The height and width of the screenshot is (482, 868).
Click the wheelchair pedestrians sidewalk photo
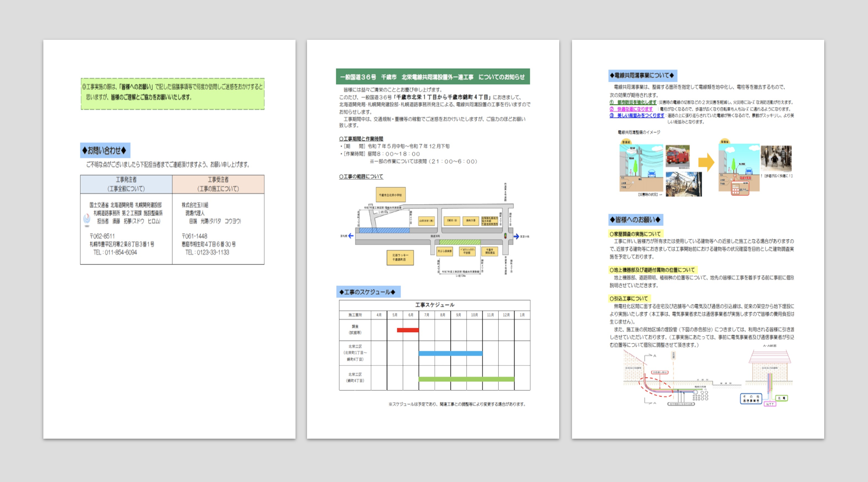click(x=776, y=158)
